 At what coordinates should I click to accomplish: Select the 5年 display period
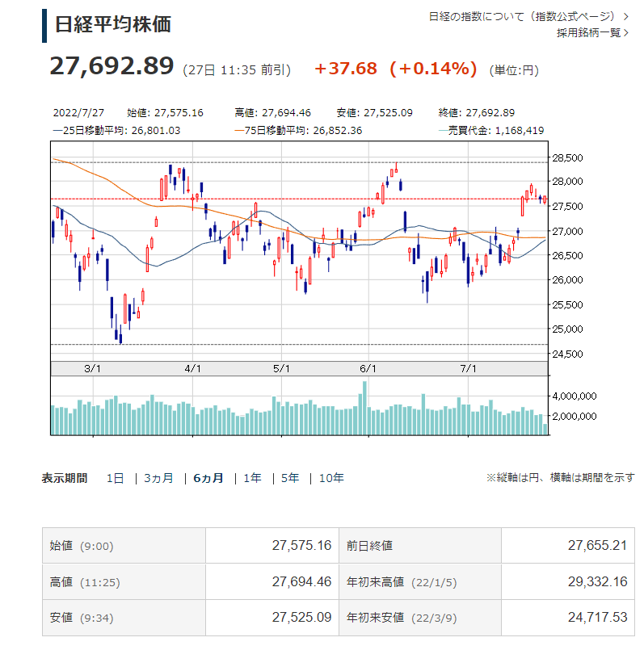point(289,478)
